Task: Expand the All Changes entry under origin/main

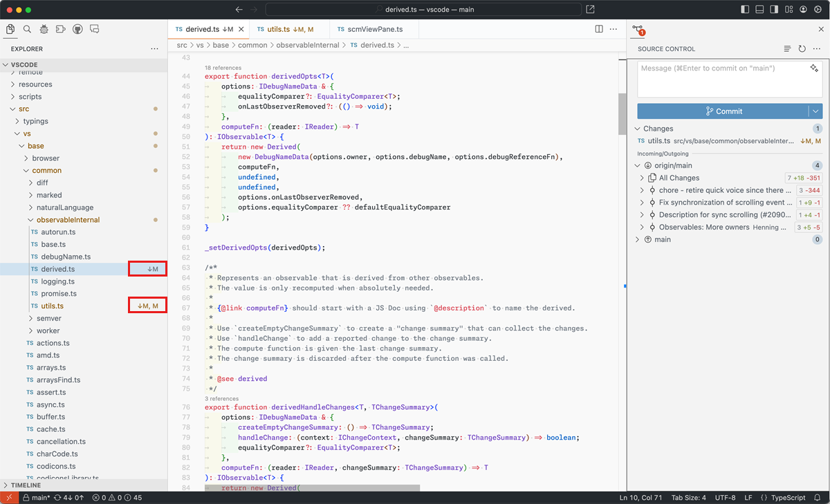Action: (642, 177)
